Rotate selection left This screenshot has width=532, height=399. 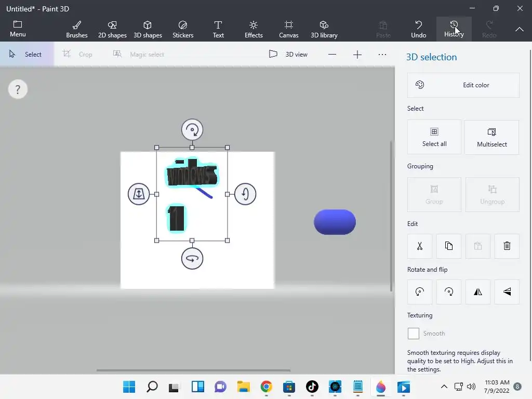click(x=420, y=292)
